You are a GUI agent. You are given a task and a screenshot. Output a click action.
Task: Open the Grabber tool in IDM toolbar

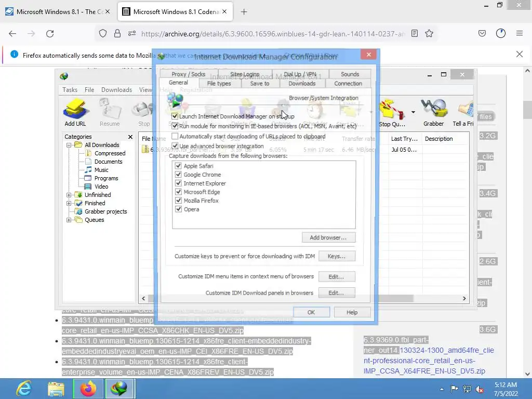click(x=434, y=113)
